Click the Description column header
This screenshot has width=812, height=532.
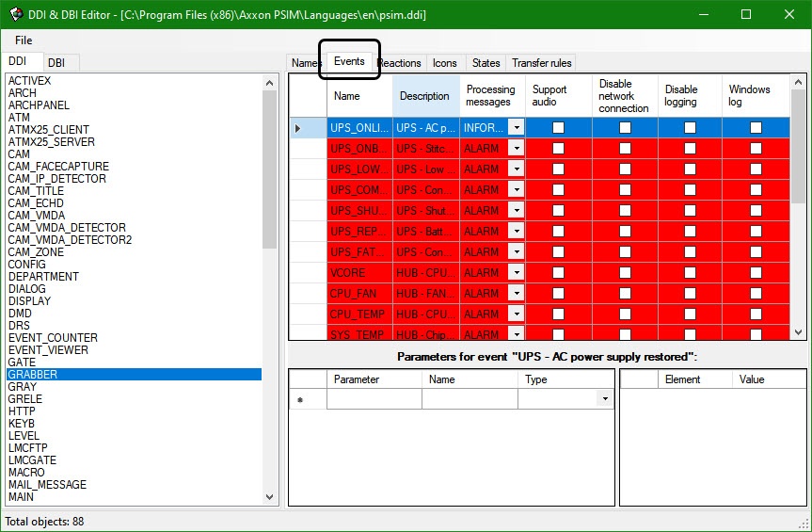424,96
